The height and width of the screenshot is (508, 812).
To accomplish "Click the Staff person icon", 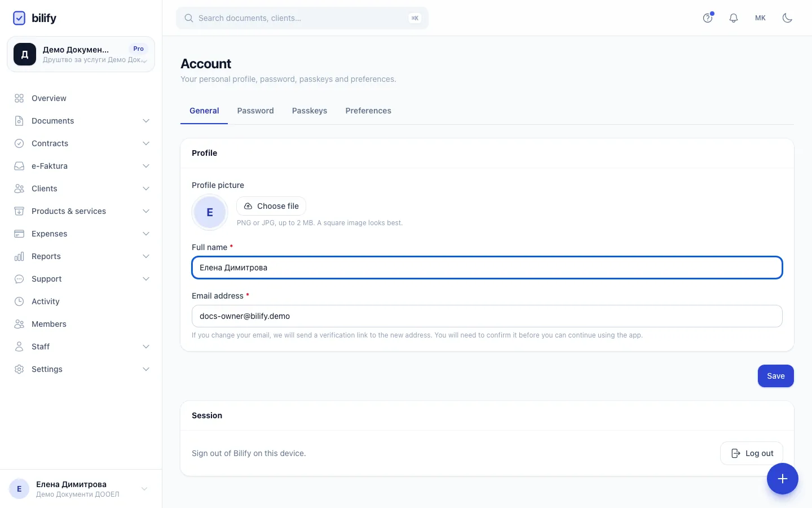I will [x=19, y=347].
